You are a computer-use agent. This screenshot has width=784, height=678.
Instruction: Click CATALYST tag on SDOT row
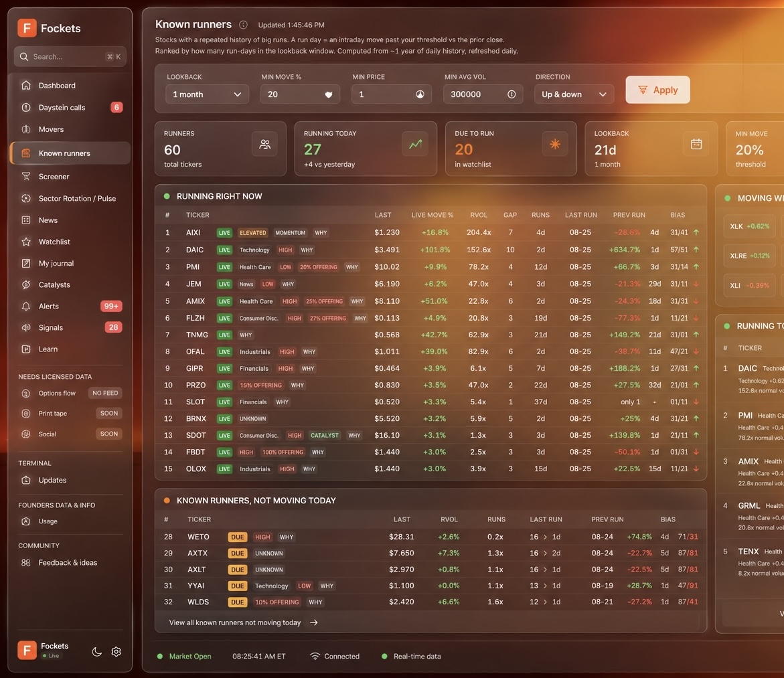[x=325, y=436]
